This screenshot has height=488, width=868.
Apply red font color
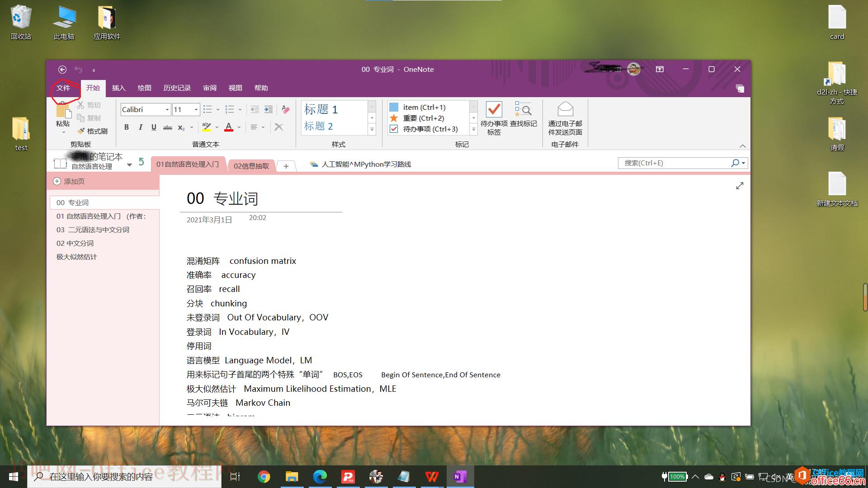(x=229, y=127)
